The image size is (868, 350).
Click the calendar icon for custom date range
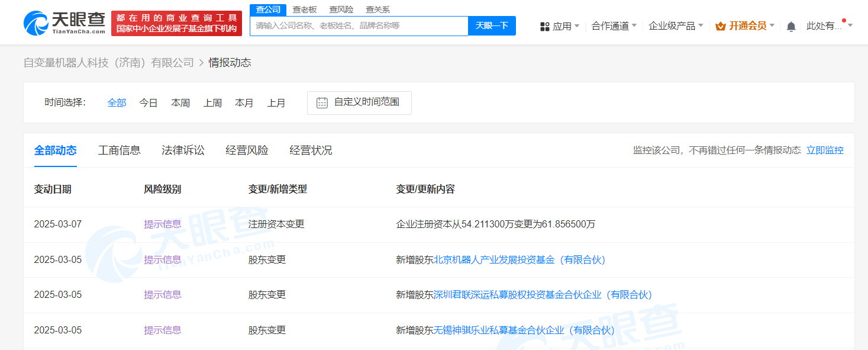pyautogui.click(x=322, y=102)
